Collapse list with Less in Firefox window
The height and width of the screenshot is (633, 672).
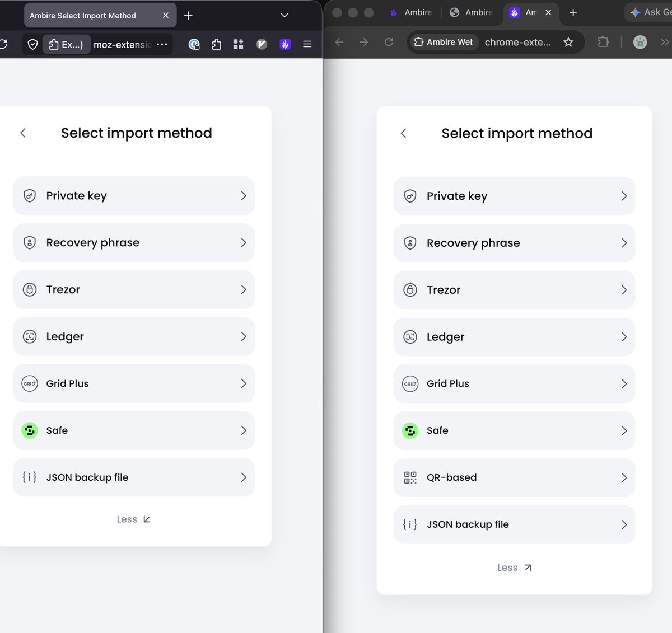pos(134,519)
